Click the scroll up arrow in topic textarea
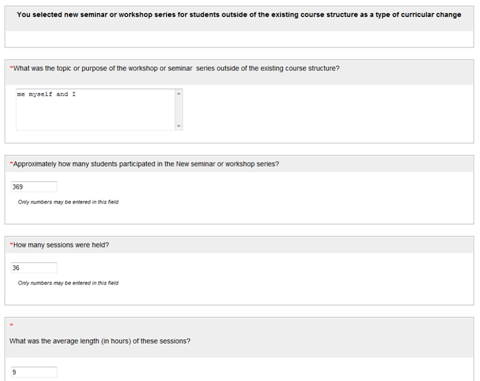The height and width of the screenshot is (381, 480). point(179,94)
